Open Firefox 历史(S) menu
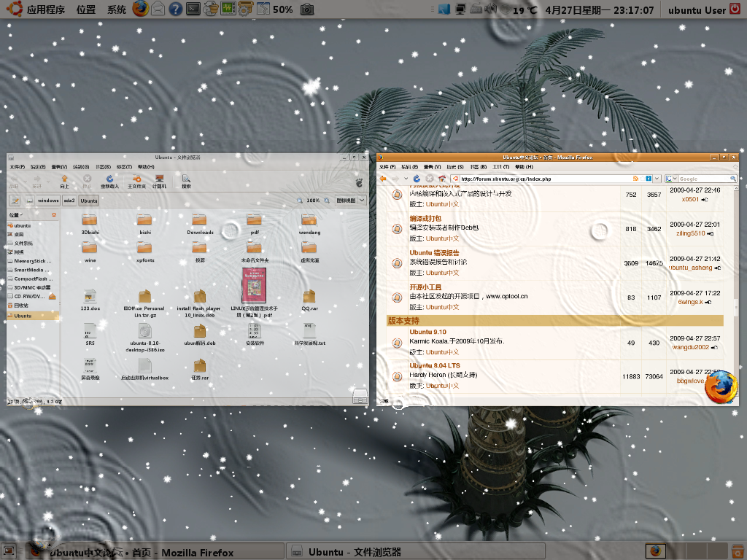This screenshot has height=560, width=747. tap(455, 167)
